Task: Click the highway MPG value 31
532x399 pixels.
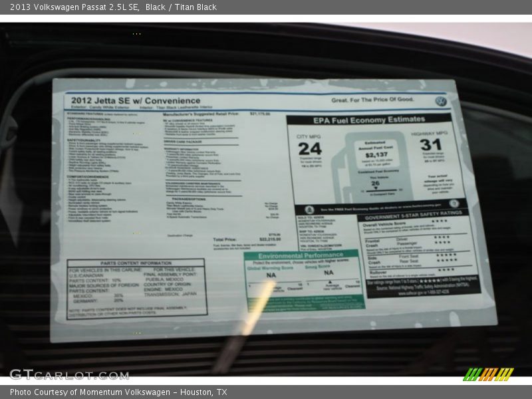Action: (430, 145)
